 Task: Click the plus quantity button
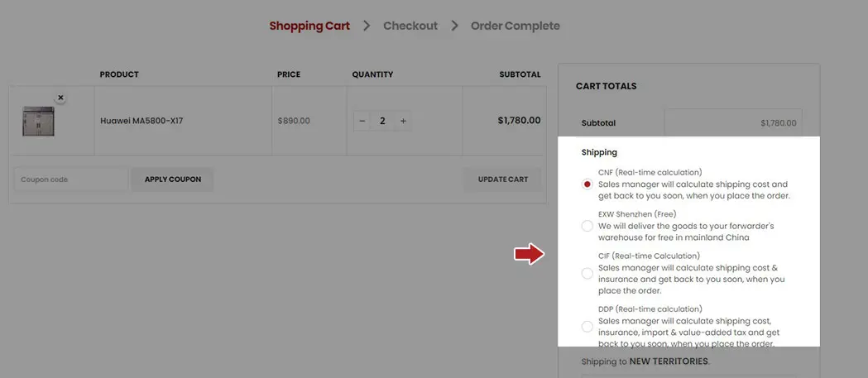tap(403, 121)
